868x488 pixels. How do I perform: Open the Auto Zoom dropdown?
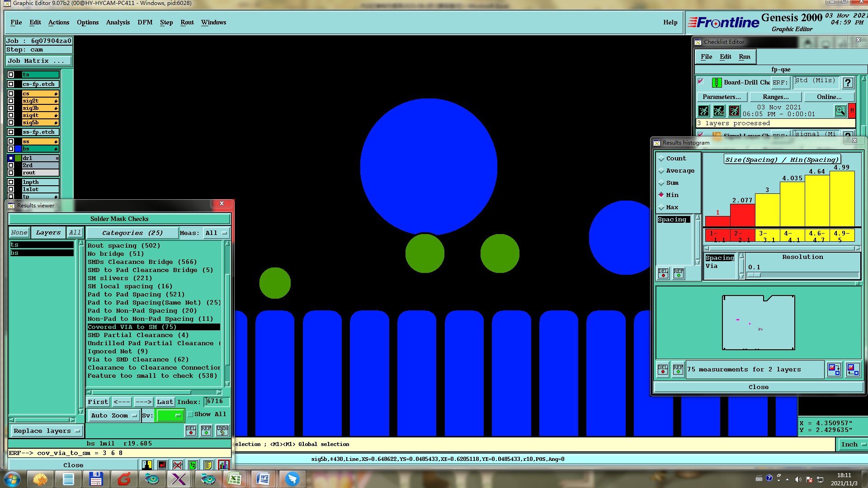coord(114,415)
